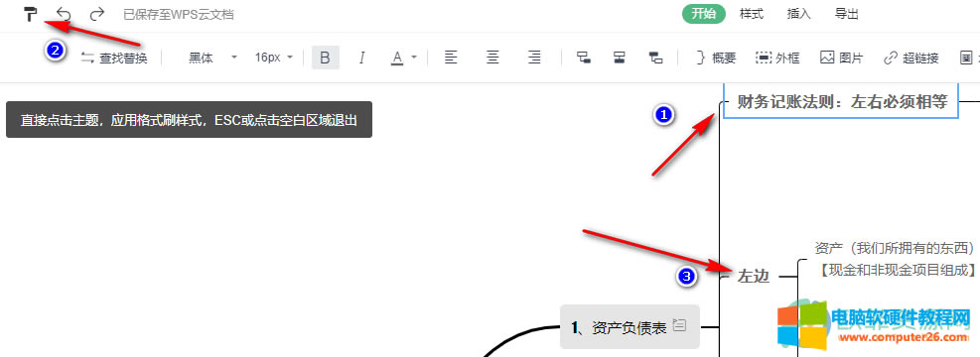Click the partially visible toolbar icon after 超链接
Screen dimensions: 980x357
tap(967, 59)
